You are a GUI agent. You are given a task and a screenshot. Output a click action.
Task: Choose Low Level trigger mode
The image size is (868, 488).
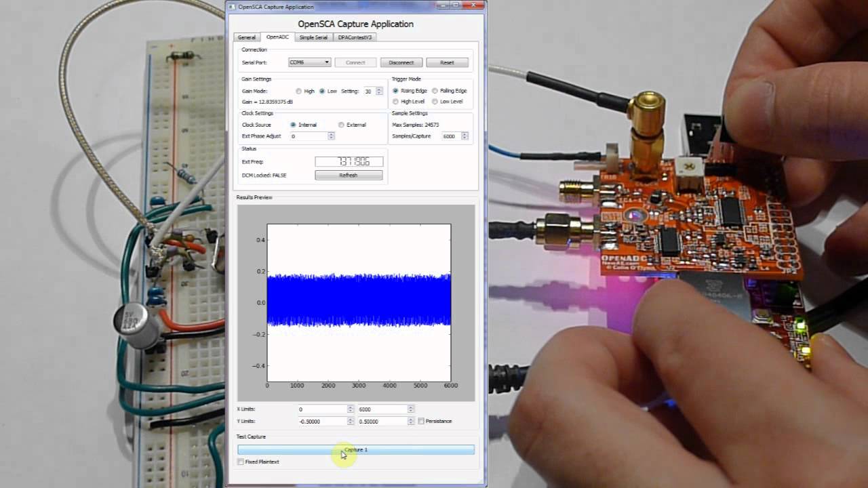coord(435,102)
